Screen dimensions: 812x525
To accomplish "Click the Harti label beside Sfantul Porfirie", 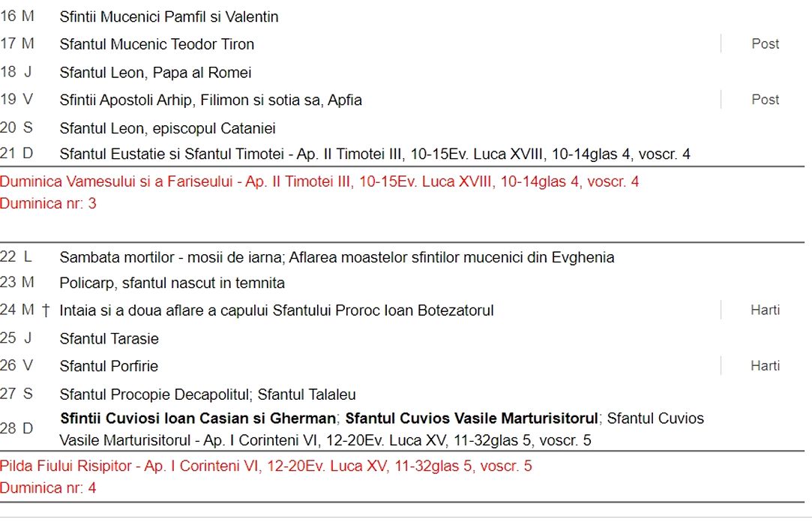I will pyautogui.click(x=765, y=366).
